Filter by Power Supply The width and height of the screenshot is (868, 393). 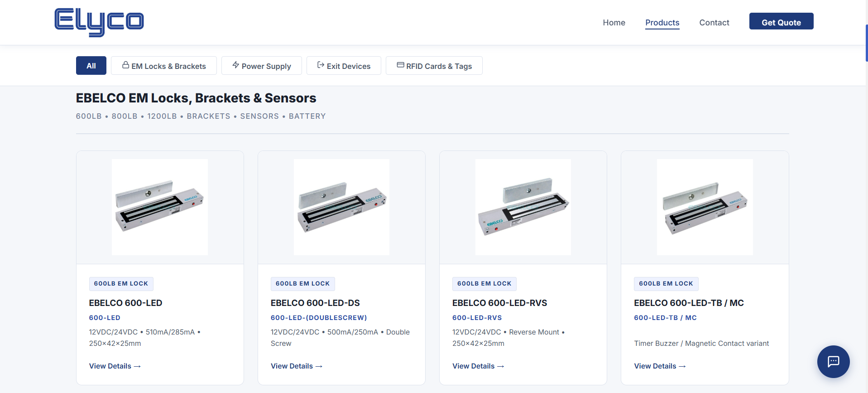pos(262,66)
